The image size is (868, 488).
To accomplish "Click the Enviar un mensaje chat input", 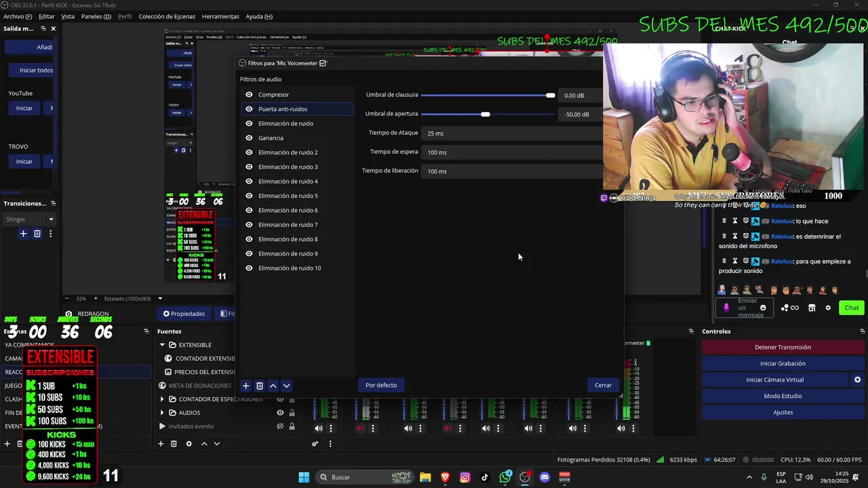I will click(x=746, y=308).
